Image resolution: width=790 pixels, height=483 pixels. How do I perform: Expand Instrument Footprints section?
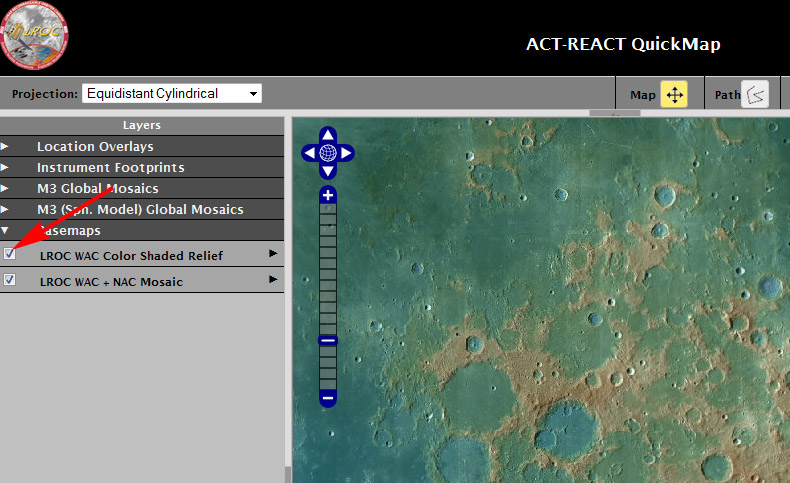pyautogui.click(x=5, y=167)
